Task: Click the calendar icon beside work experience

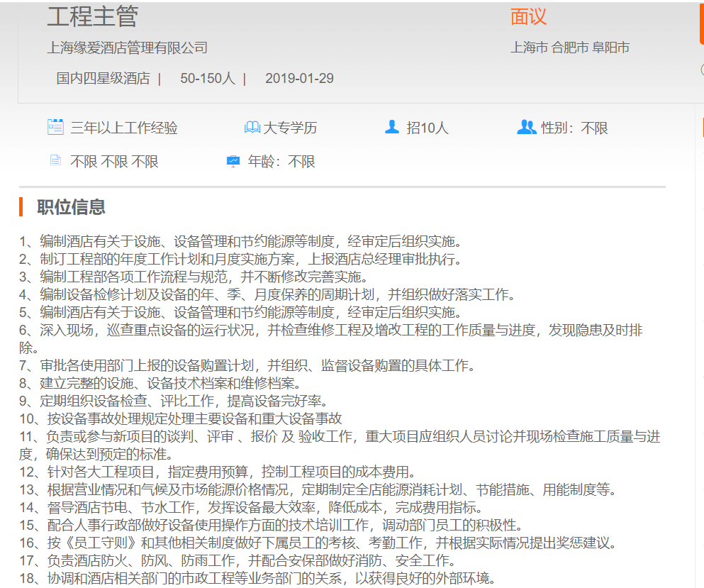Action: (x=55, y=128)
